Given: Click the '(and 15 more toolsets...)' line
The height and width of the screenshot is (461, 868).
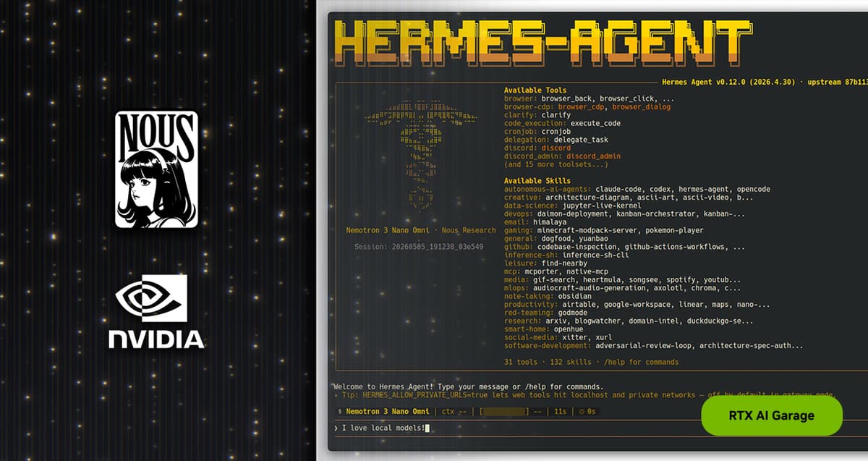Looking at the screenshot, I should click(556, 164).
